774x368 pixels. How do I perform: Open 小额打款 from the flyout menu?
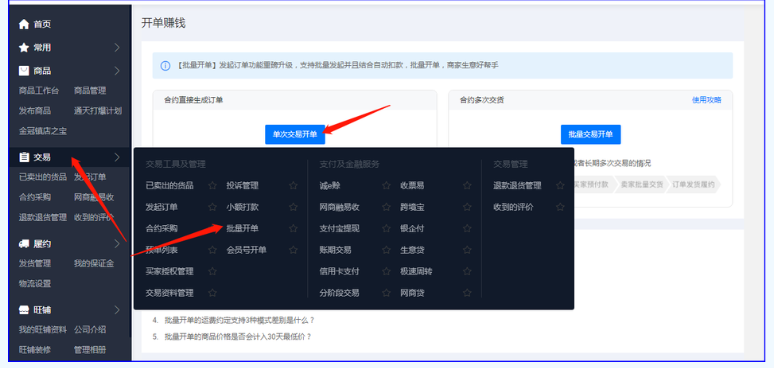(x=242, y=207)
